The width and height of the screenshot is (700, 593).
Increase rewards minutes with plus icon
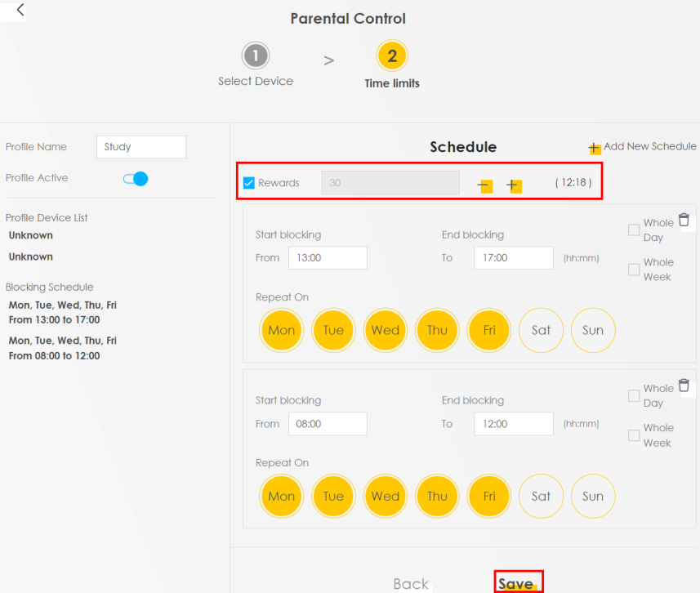point(514,185)
